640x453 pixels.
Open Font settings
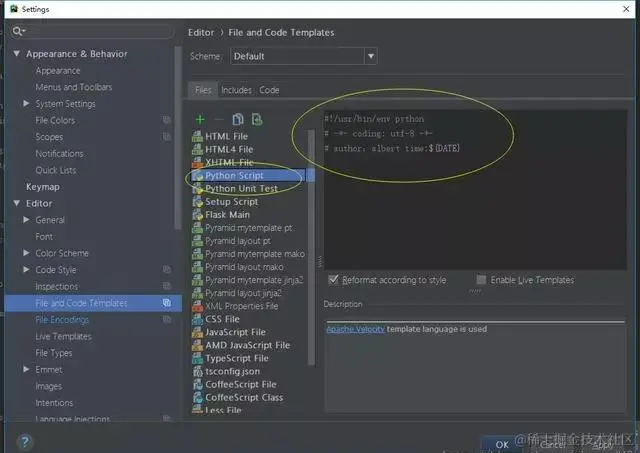click(44, 236)
